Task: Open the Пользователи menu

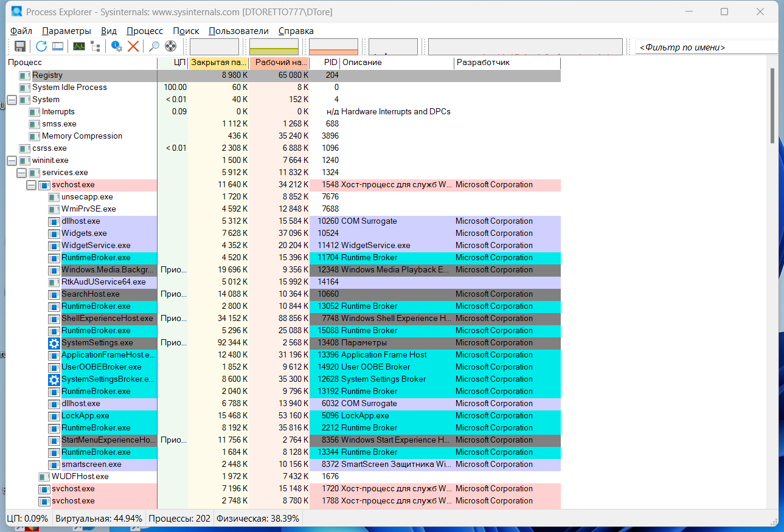Action: pyautogui.click(x=238, y=31)
